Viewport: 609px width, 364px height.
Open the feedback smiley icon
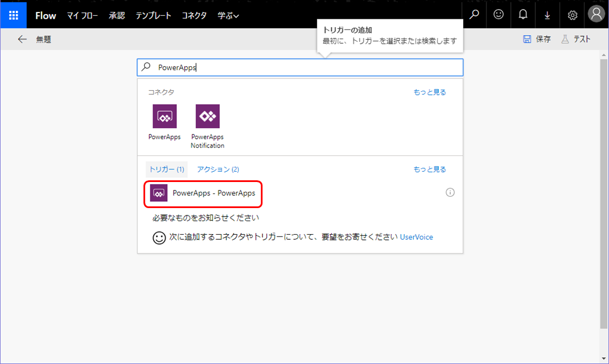click(498, 15)
